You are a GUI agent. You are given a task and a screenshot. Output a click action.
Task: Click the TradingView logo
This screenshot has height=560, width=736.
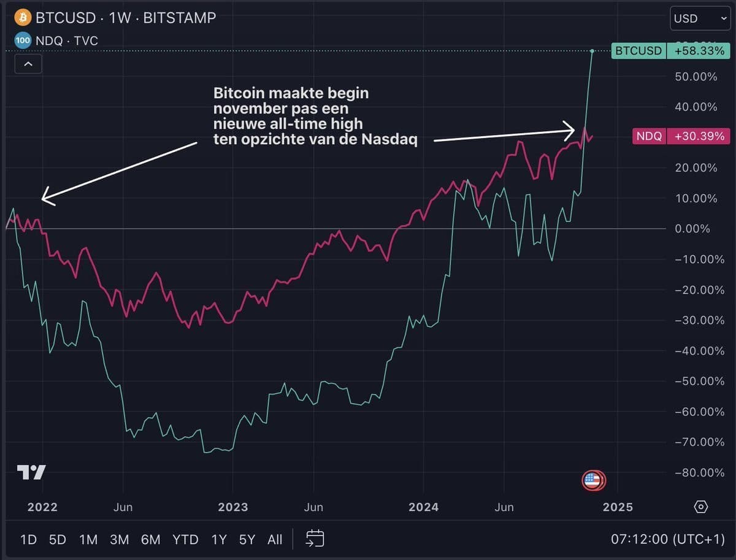(x=31, y=472)
